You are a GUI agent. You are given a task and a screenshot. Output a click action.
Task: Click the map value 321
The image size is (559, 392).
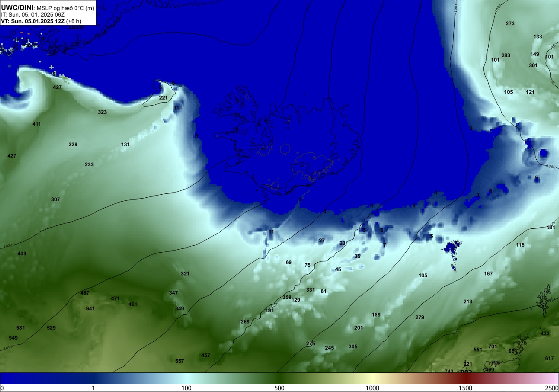[185, 274]
